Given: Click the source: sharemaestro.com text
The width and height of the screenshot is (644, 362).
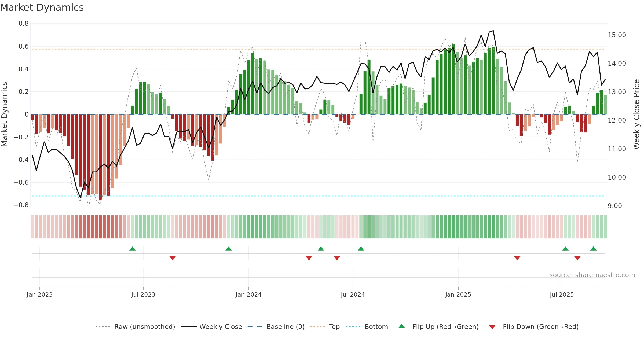Looking at the screenshot, I should [x=592, y=275].
